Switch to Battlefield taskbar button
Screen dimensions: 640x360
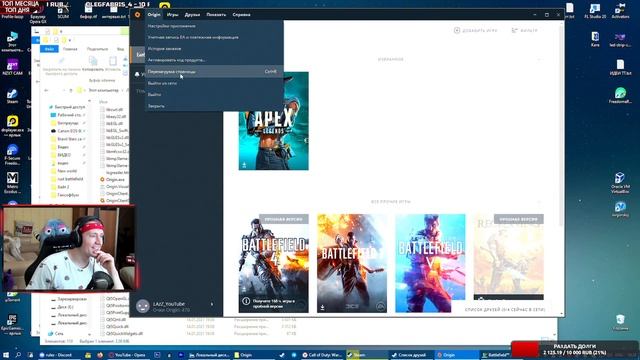496,355
